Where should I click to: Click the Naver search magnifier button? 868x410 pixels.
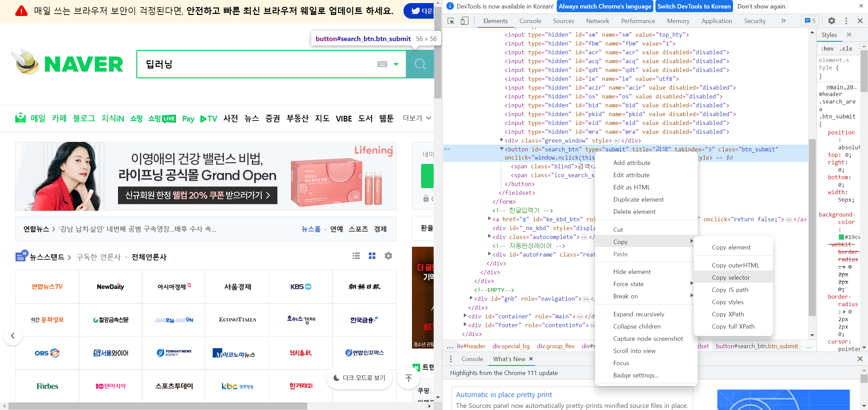coord(420,64)
